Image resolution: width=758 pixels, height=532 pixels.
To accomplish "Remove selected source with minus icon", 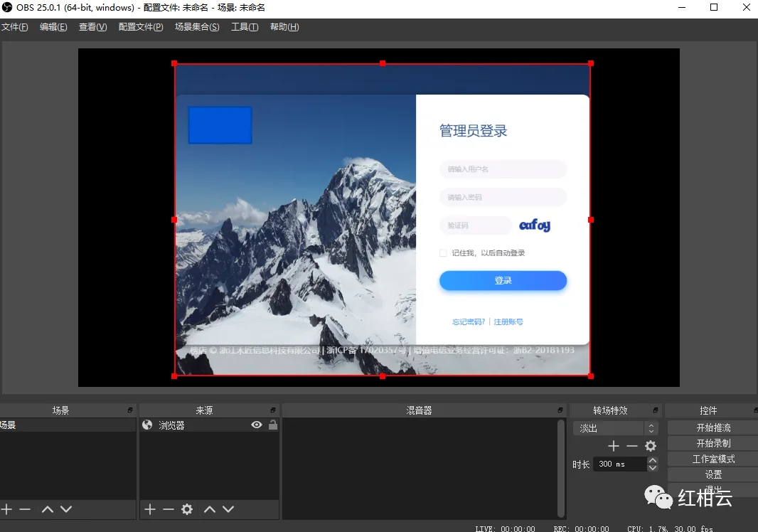I will pyautogui.click(x=169, y=509).
